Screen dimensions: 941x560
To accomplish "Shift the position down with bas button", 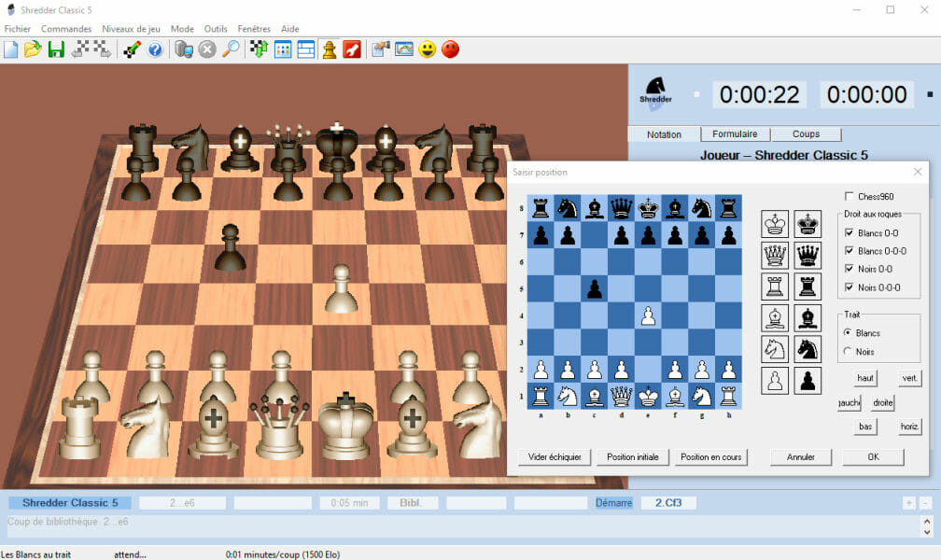I will click(865, 427).
